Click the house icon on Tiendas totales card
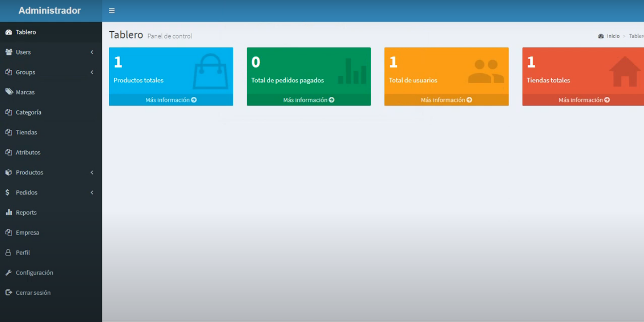The width and height of the screenshot is (644, 322). (624, 72)
